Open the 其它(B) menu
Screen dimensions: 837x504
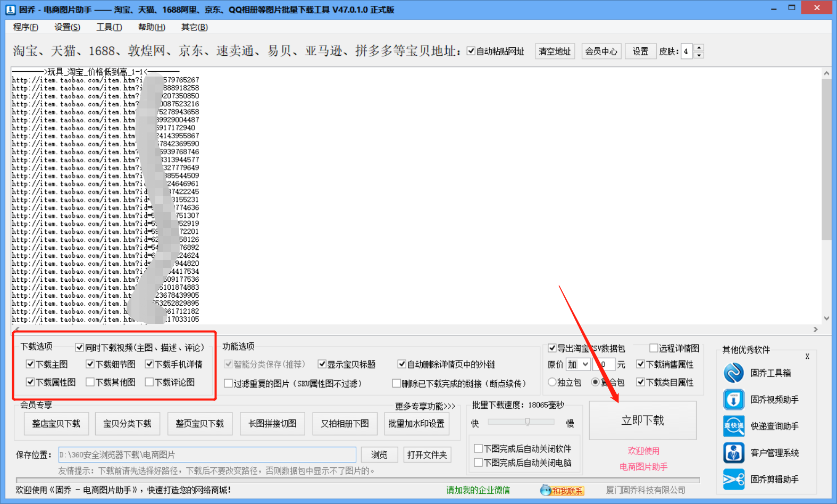coord(195,27)
